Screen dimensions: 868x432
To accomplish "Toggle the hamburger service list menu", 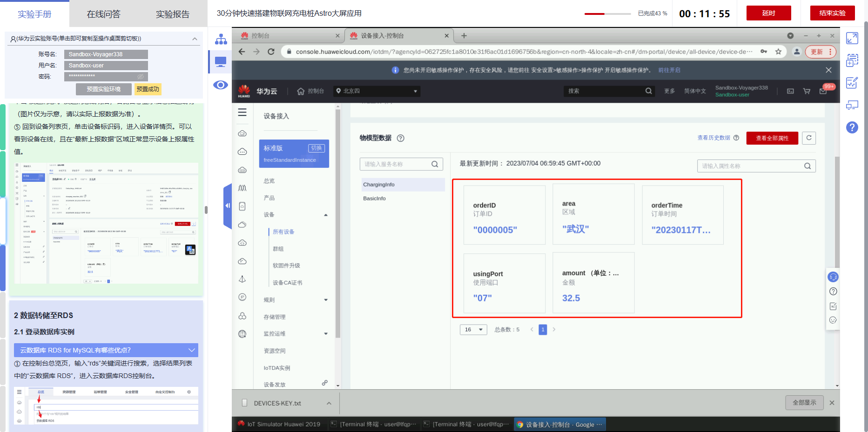I will (242, 113).
